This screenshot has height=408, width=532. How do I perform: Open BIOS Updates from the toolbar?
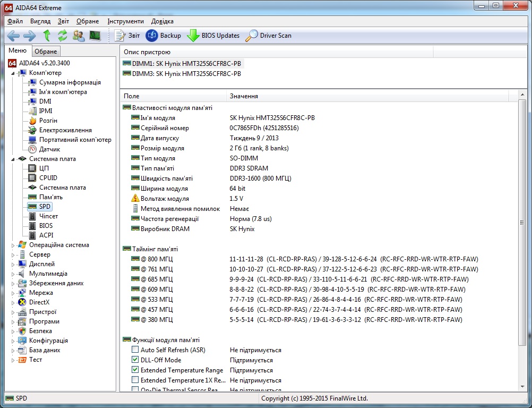coord(213,36)
